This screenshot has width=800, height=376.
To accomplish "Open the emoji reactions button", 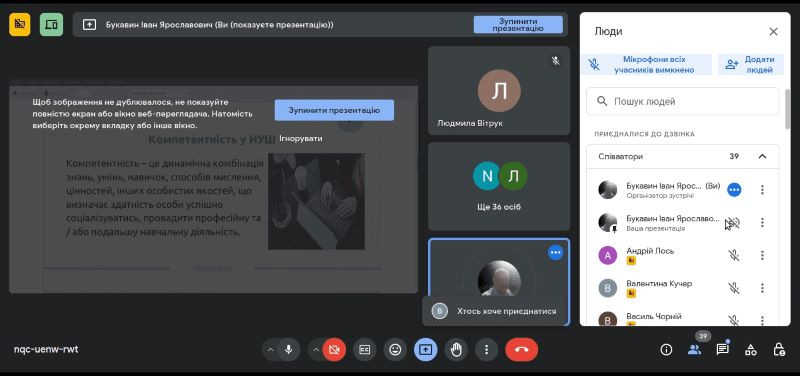I will pyautogui.click(x=395, y=349).
